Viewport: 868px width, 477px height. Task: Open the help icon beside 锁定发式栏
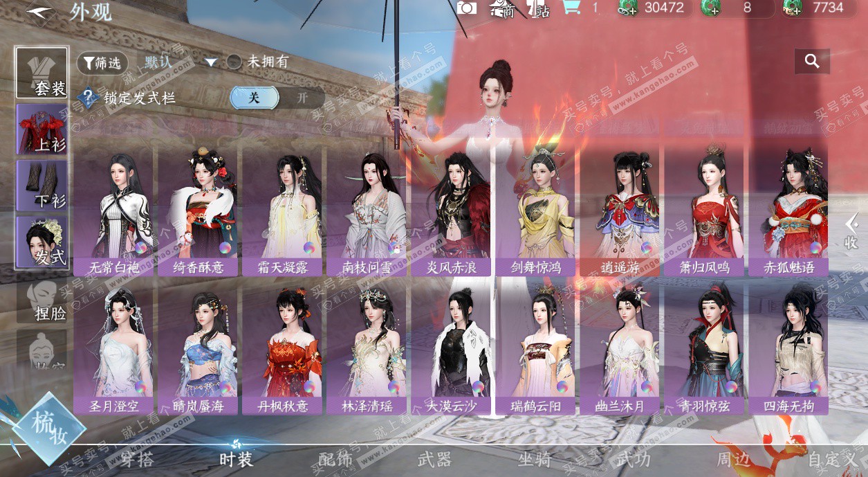[x=89, y=98]
